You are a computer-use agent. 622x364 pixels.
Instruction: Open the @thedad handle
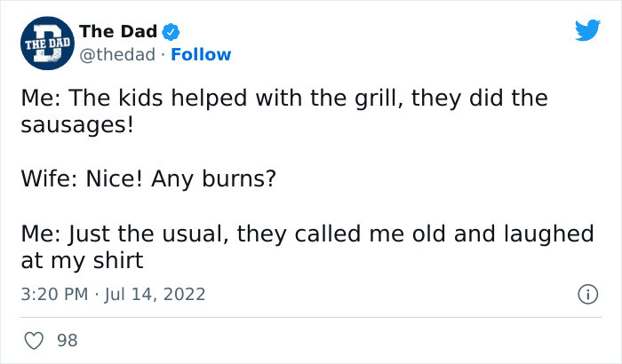pos(118,55)
